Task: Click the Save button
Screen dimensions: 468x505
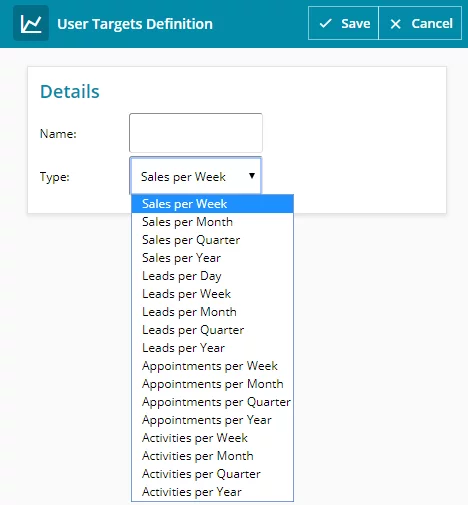Action: point(343,23)
